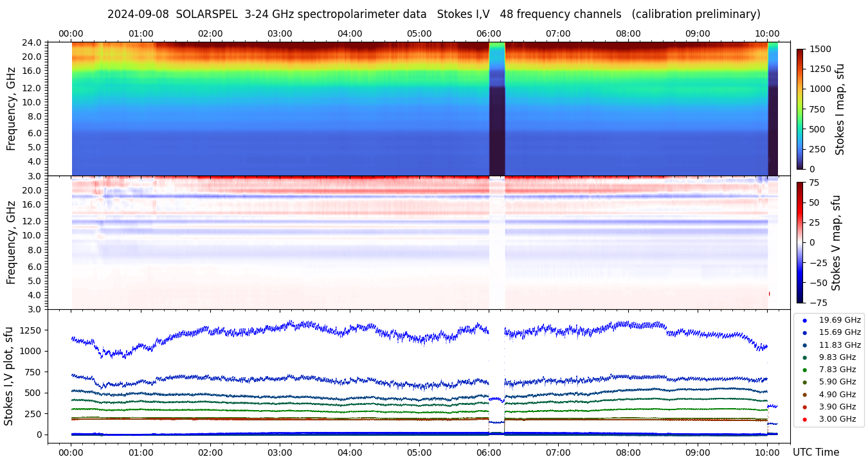The image size is (868, 466).
Task: Click the -75 tick on Stokes V colorbar
Action: pos(819,302)
